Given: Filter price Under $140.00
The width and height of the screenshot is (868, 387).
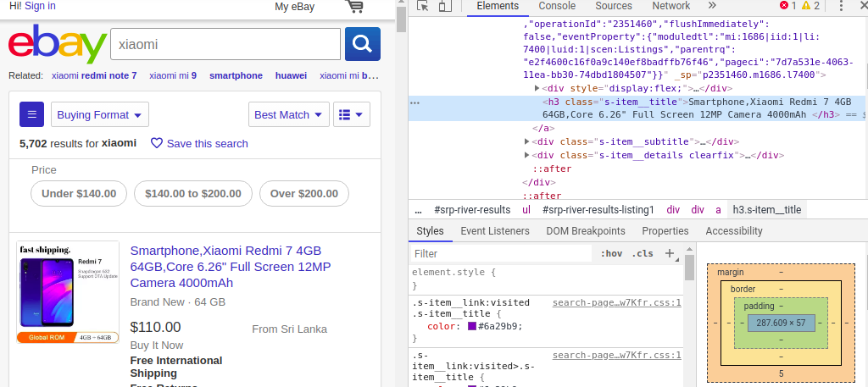Looking at the screenshot, I should coord(79,193).
